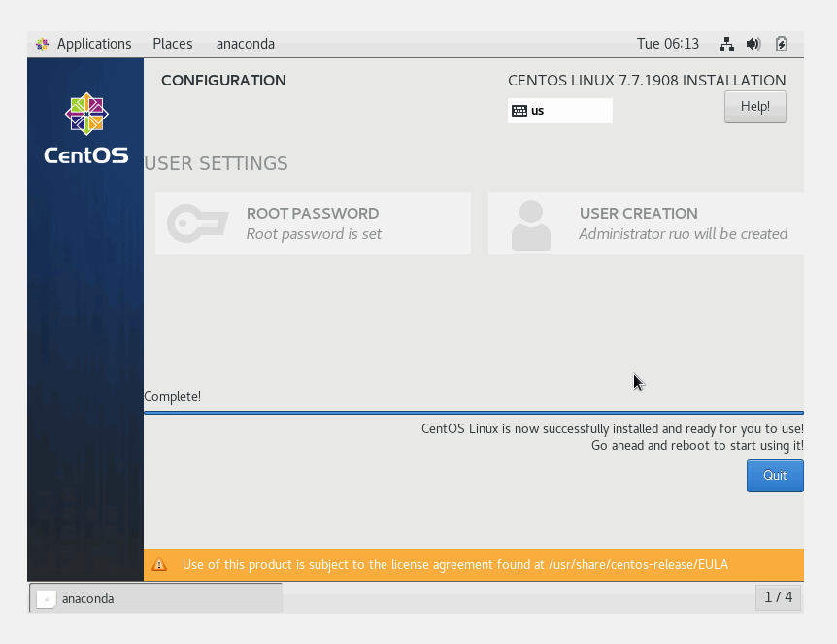Open the 1 / 4 workspace switcher
The image size is (837, 644).
pyautogui.click(x=779, y=597)
